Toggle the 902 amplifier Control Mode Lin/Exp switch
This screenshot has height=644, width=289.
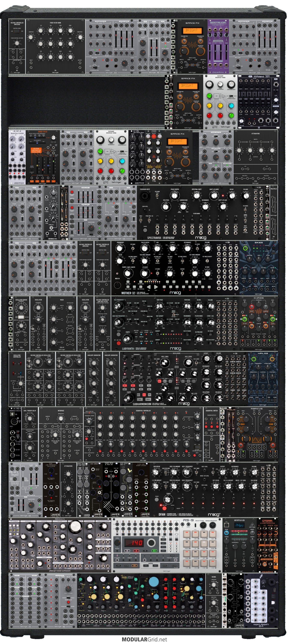pos(17,31)
